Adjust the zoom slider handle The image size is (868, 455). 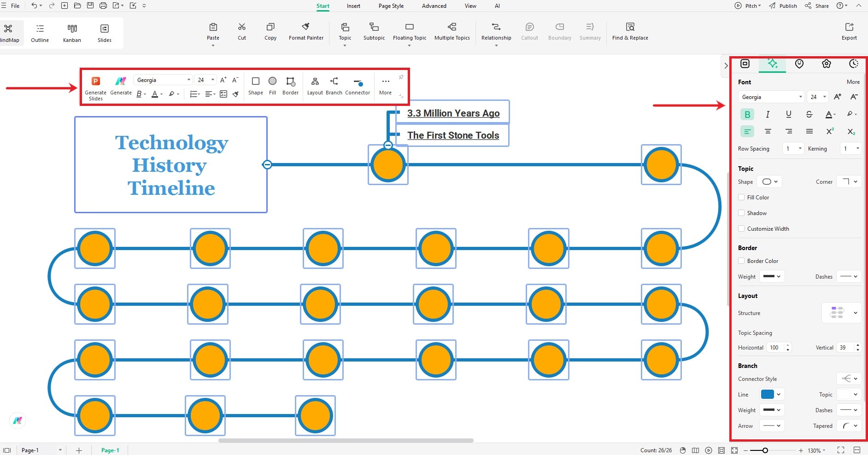[x=765, y=450]
